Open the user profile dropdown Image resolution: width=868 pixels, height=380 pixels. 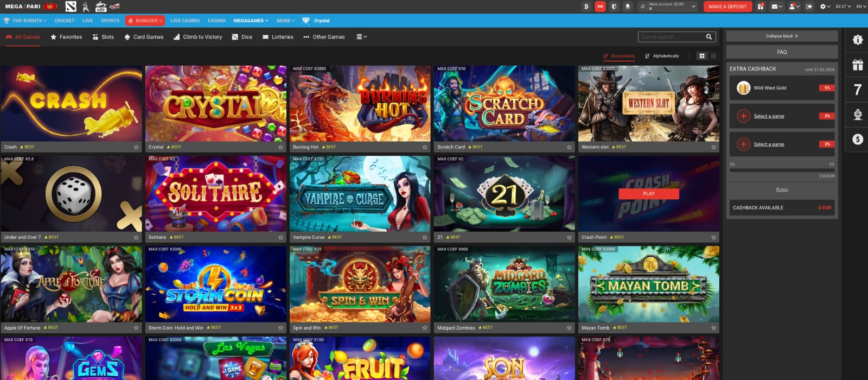click(x=795, y=7)
